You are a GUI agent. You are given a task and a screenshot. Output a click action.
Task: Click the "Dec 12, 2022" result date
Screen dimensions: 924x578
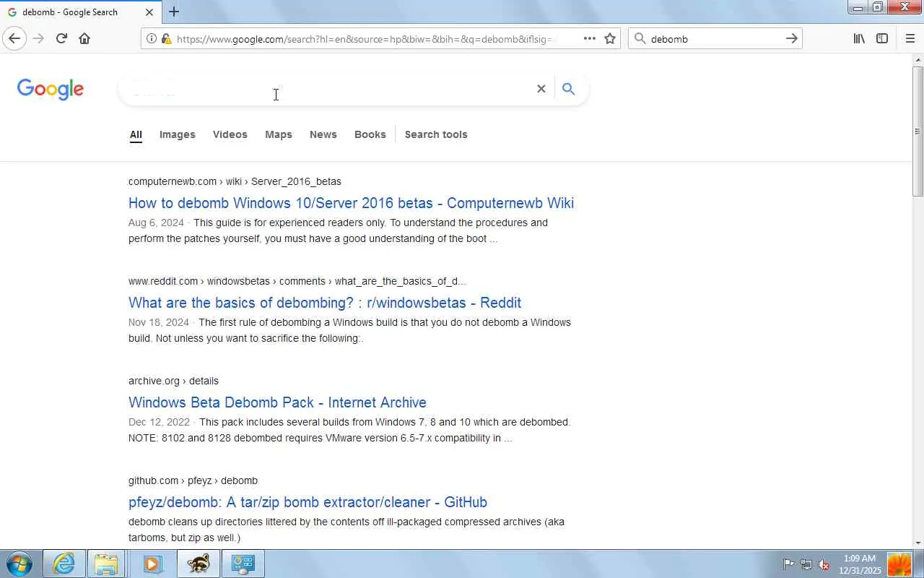[159, 422]
